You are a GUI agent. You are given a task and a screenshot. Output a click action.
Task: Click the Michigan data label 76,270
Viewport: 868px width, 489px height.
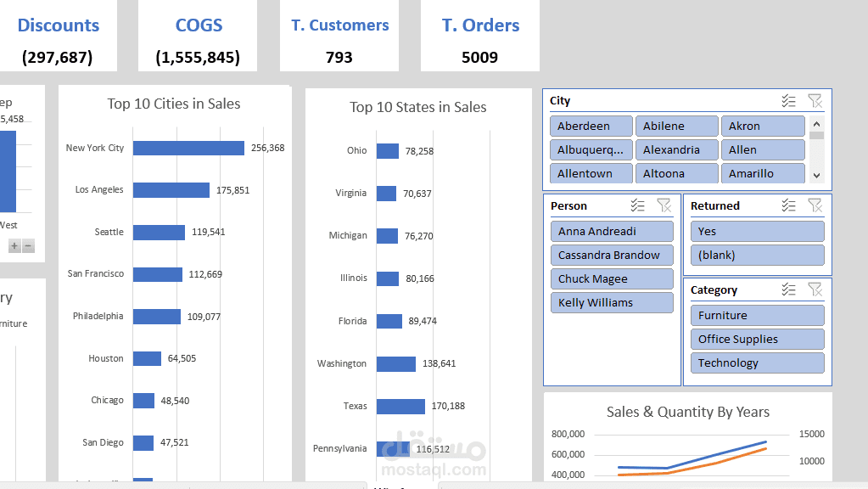pyautogui.click(x=419, y=237)
